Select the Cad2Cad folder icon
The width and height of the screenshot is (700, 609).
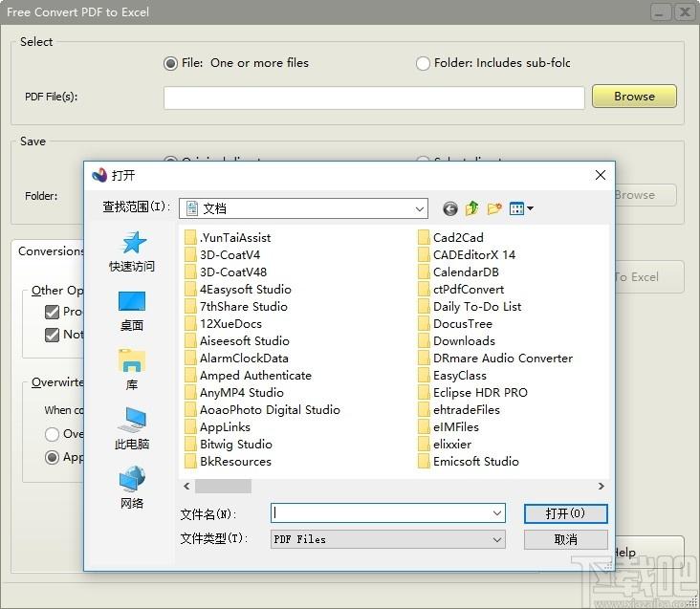pyautogui.click(x=424, y=237)
